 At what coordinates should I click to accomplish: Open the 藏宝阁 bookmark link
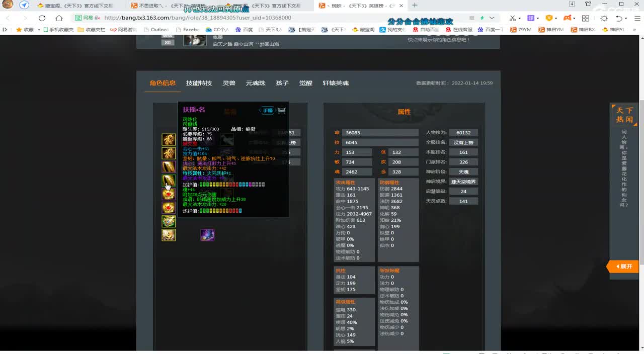point(366,29)
